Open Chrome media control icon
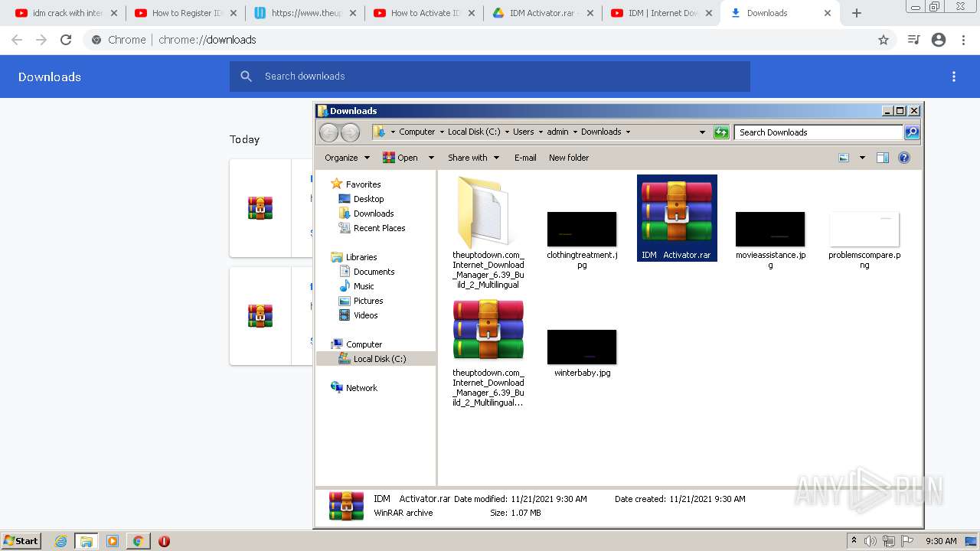 click(913, 40)
